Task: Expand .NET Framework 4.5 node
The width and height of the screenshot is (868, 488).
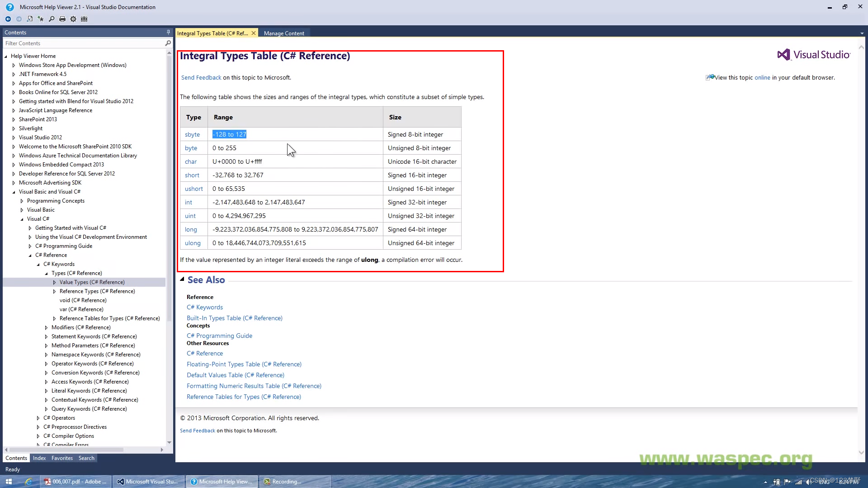Action: click(x=14, y=74)
